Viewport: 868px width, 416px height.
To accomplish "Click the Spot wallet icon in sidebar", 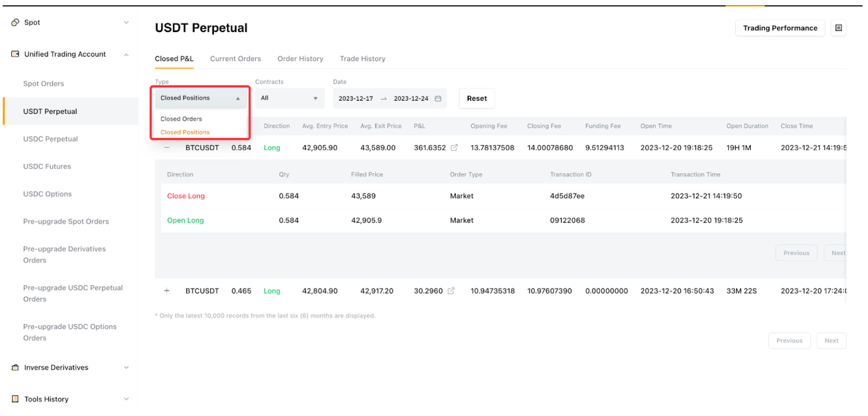I will point(15,22).
